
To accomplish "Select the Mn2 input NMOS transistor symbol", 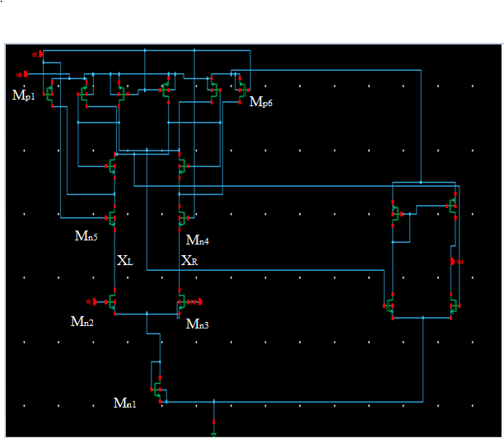I will 111,302.
